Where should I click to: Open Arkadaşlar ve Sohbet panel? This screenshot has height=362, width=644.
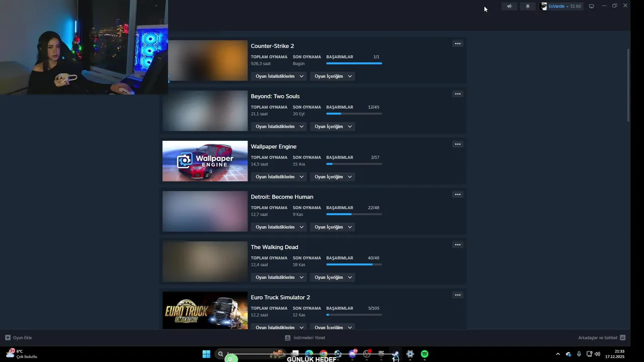pos(602,338)
